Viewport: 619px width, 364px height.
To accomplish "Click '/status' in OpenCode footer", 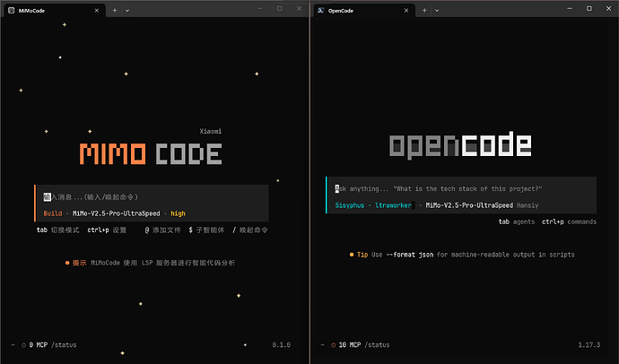I will point(377,344).
